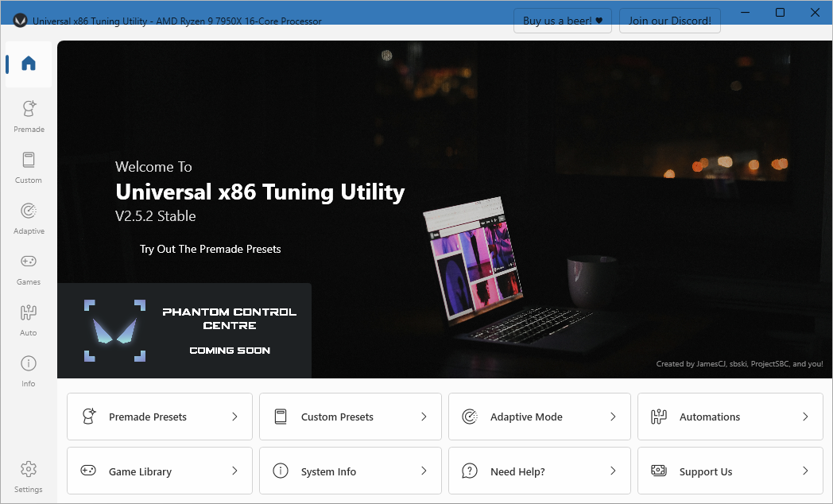Click the Welcome To text
The width and height of the screenshot is (833, 504).
click(153, 167)
